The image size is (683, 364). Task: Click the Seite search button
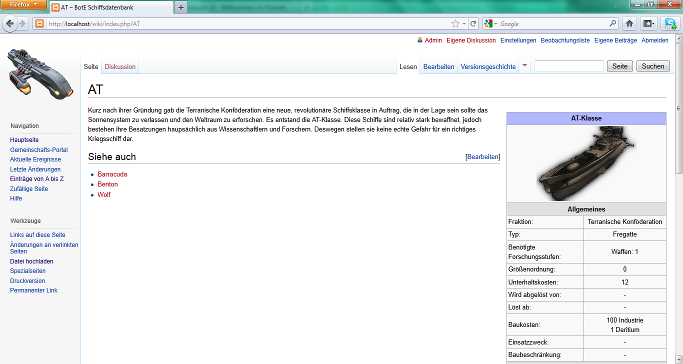[620, 66]
